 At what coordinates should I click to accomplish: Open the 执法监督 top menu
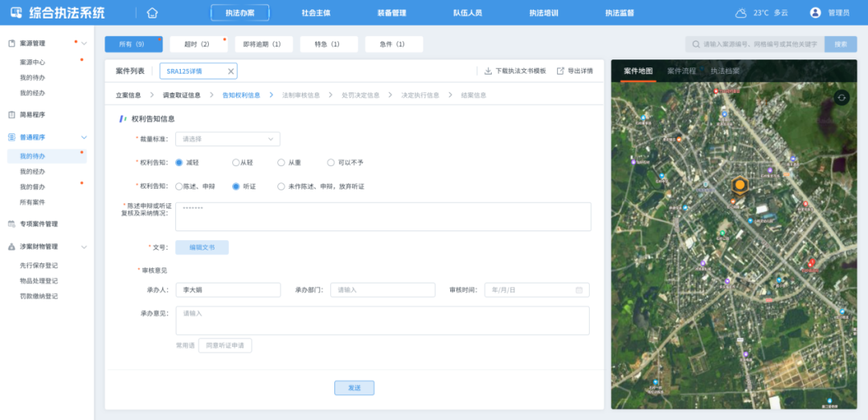point(620,13)
